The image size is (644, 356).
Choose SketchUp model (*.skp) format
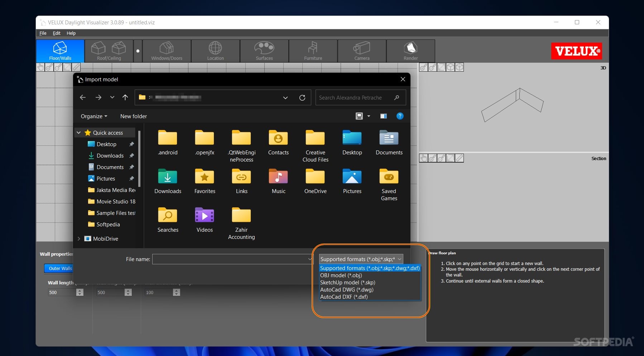tap(370, 283)
